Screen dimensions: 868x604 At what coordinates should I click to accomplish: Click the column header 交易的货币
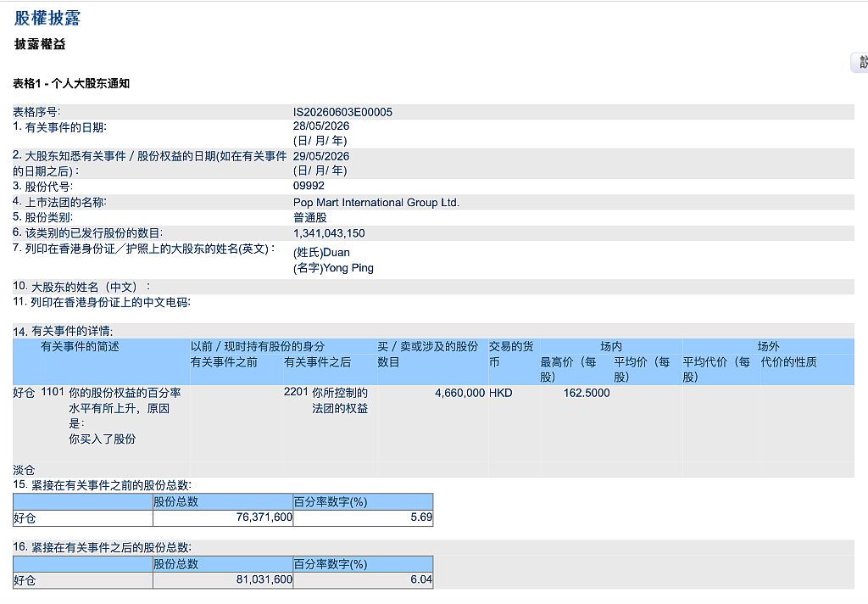click(x=511, y=354)
